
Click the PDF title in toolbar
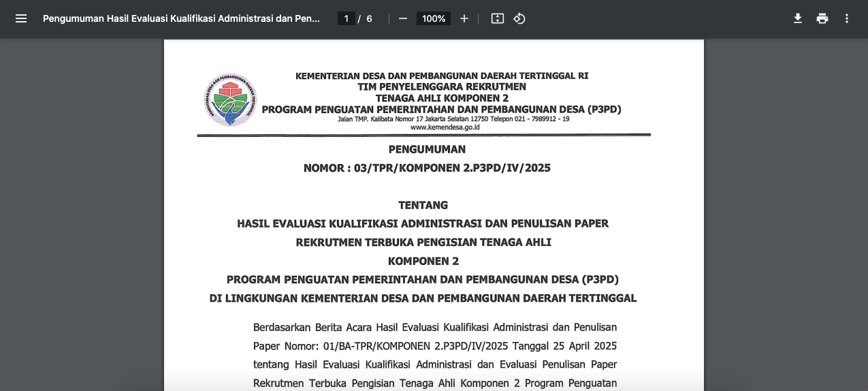pos(181,18)
